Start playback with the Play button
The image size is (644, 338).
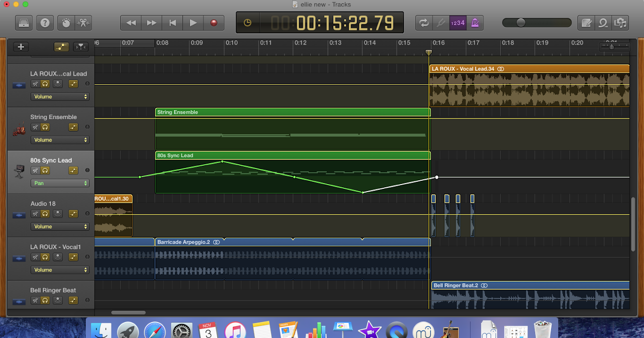click(x=193, y=23)
